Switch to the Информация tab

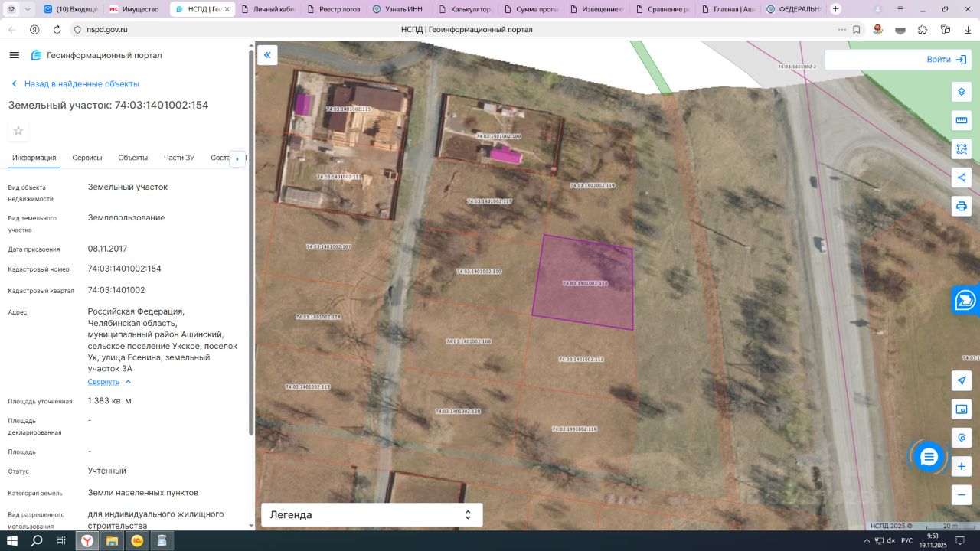click(34, 158)
